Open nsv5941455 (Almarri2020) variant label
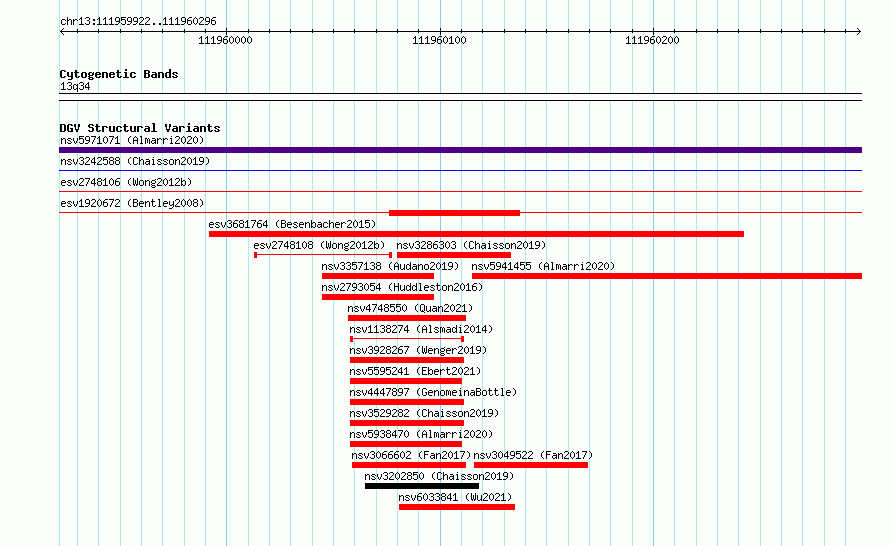This screenshot has width=890, height=546. tap(543, 266)
